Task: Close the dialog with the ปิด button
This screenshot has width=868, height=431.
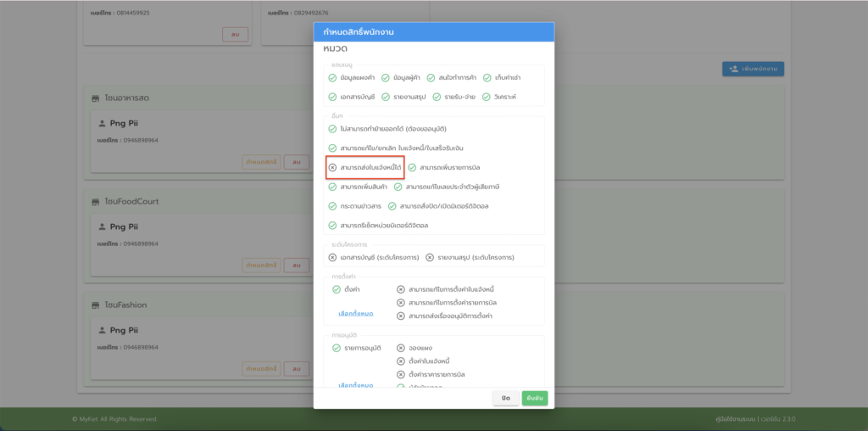Action: coord(505,398)
